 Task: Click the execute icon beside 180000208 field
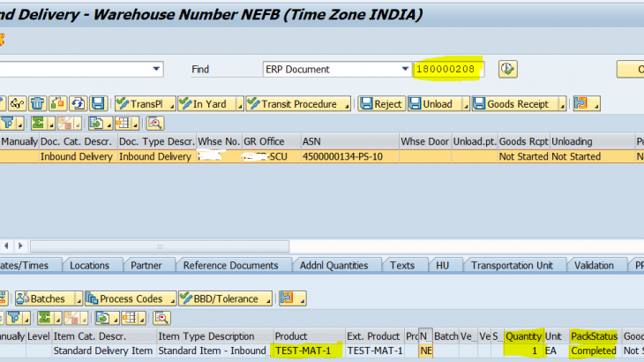(x=507, y=69)
